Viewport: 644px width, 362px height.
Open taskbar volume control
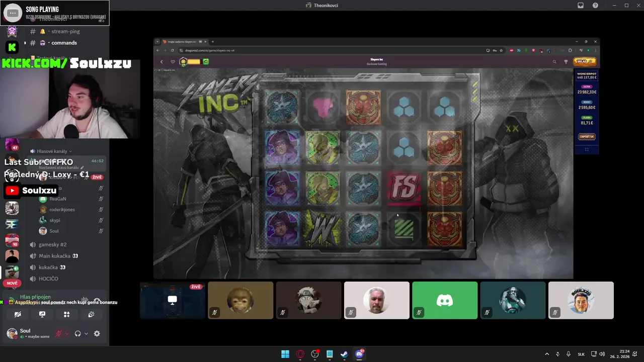point(602,354)
